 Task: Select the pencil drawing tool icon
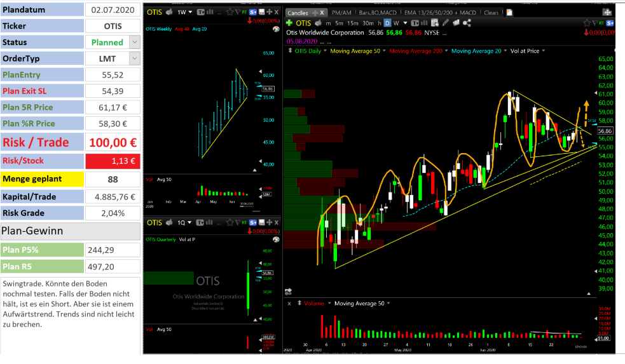(446, 23)
